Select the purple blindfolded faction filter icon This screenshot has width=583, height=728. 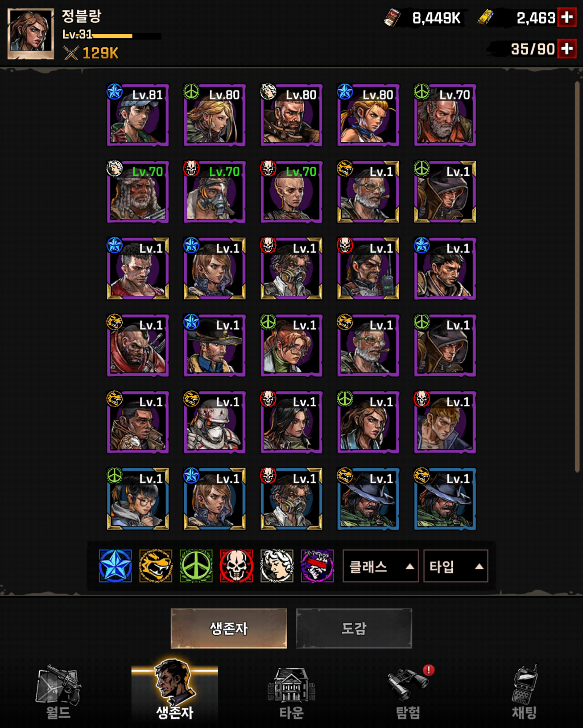[317, 565]
